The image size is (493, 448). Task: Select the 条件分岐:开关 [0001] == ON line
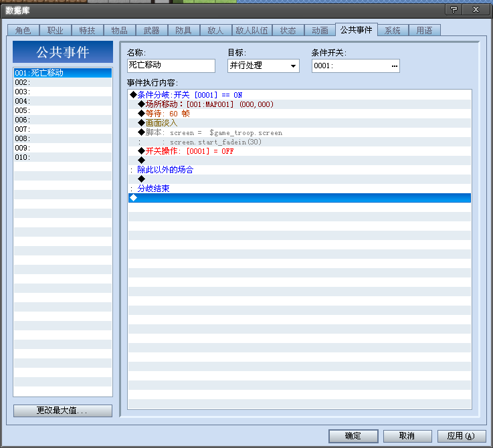tap(300, 95)
